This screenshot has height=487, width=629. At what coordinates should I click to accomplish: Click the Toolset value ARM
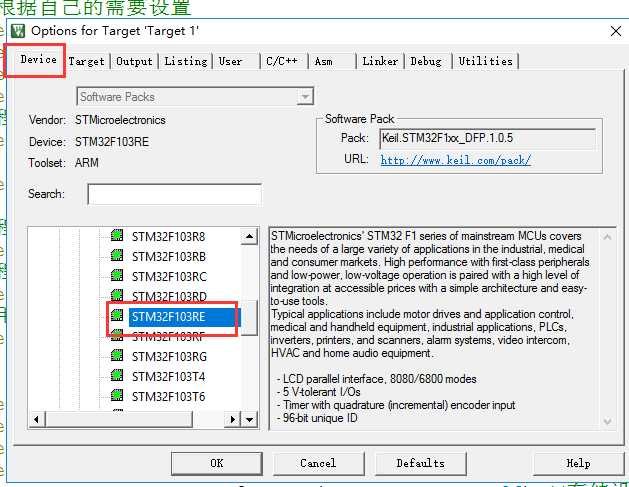(x=87, y=163)
